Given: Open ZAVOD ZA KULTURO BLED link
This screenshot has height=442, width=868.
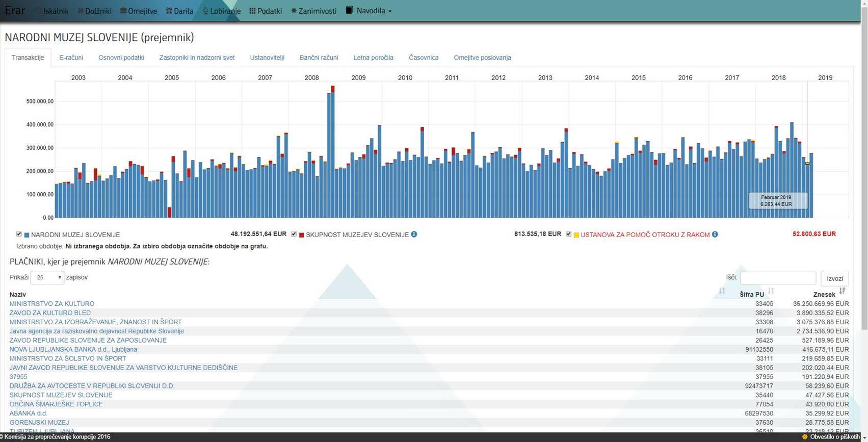Looking at the screenshot, I should click(50, 313).
